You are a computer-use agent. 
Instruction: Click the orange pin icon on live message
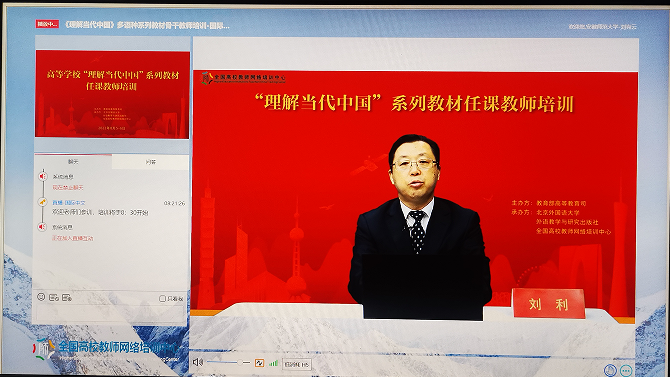tap(42, 201)
